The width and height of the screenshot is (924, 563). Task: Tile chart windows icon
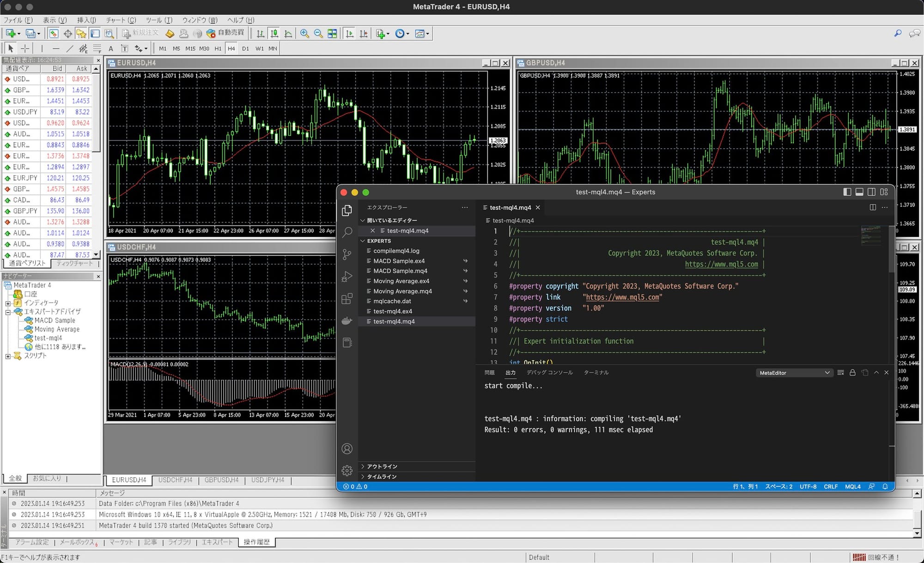point(332,33)
